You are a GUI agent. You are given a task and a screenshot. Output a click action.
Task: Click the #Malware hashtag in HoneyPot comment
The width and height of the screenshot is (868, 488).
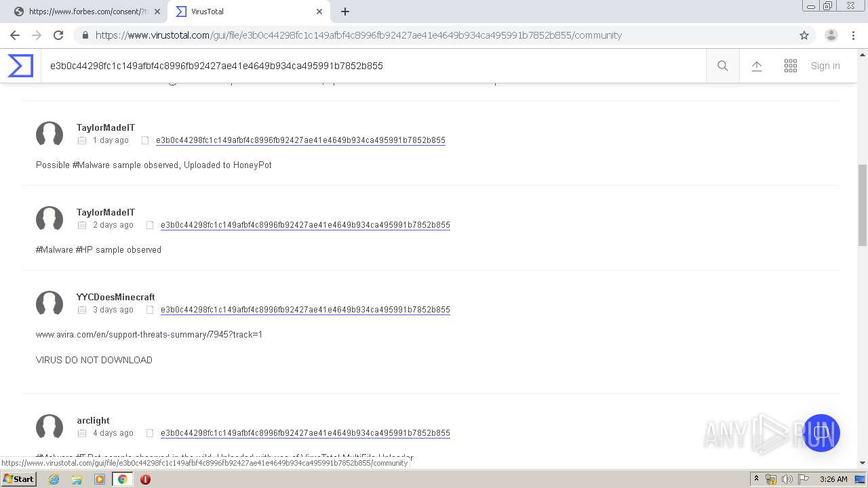pos(91,165)
